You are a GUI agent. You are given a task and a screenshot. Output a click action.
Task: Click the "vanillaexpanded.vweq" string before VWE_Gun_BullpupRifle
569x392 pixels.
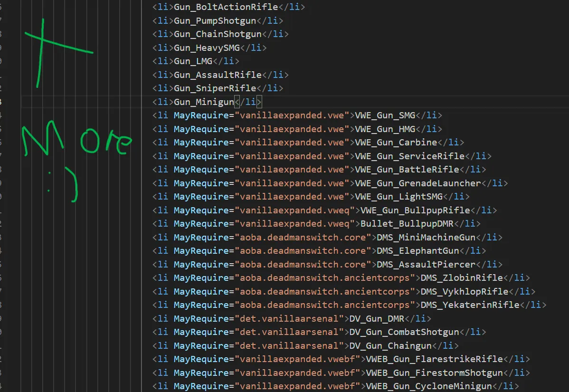(294, 210)
